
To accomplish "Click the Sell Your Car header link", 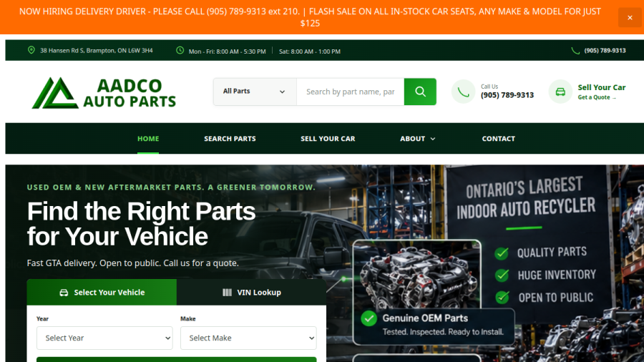I will [x=602, y=87].
